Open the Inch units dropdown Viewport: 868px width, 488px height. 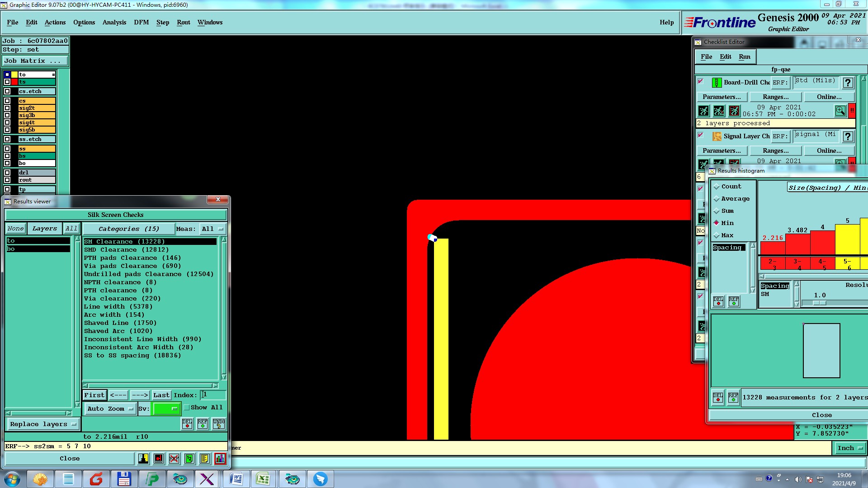click(x=849, y=448)
